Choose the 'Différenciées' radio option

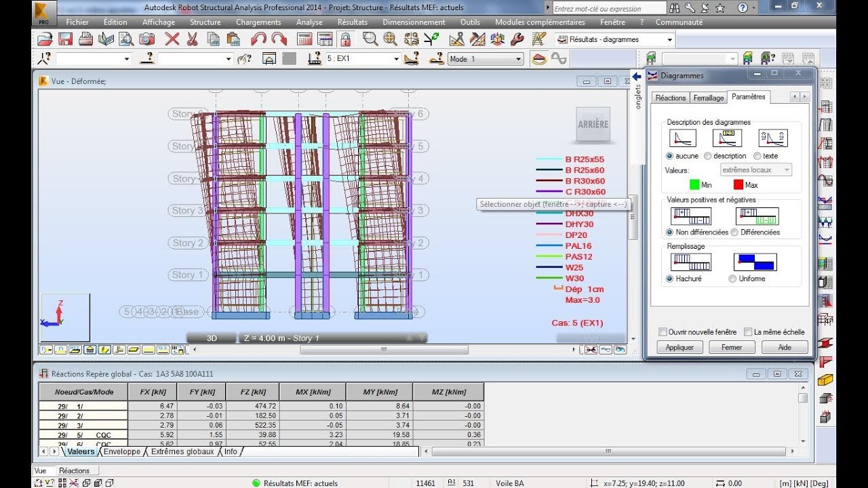[x=734, y=232]
